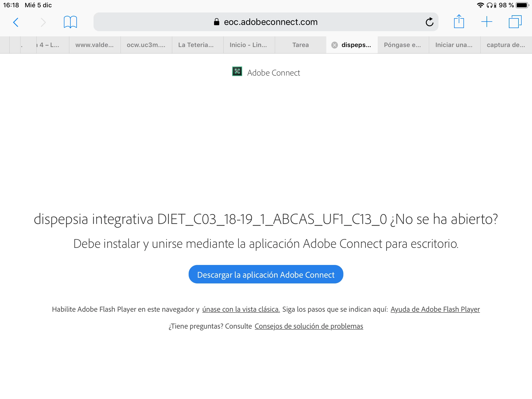532x399 pixels.
Task: Tap the forward navigation arrow
Action: pyautogui.click(x=43, y=22)
